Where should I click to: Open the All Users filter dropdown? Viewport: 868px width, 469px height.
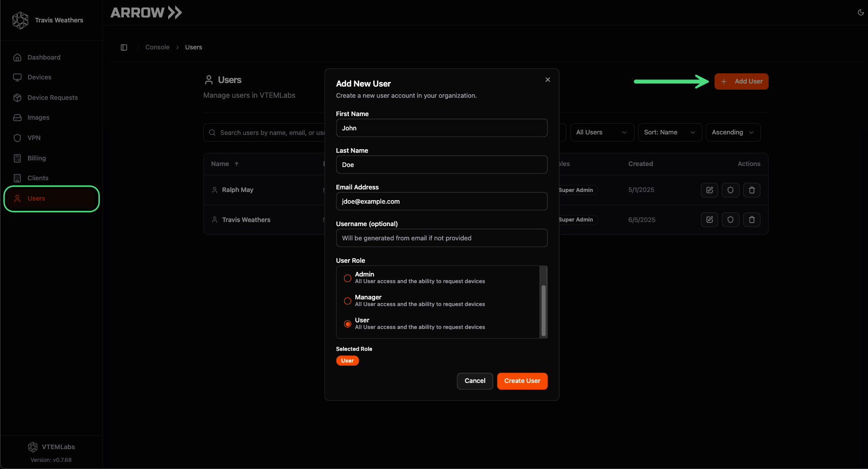[x=601, y=132]
